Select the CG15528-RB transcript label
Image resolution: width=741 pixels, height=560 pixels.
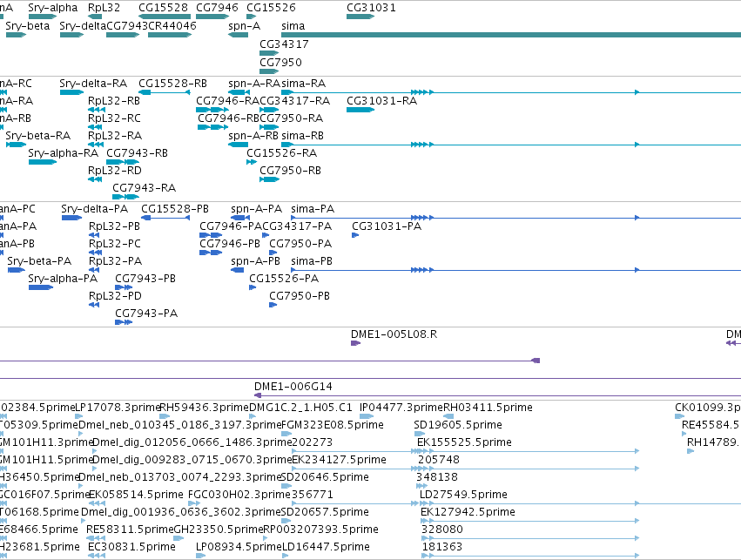[172, 84]
